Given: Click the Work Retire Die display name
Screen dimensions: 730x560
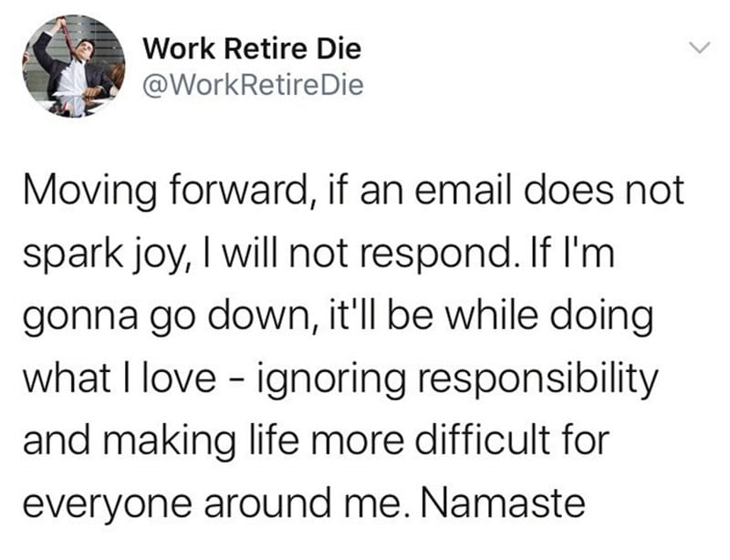Looking at the screenshot, I should click(x=252, y=48).
